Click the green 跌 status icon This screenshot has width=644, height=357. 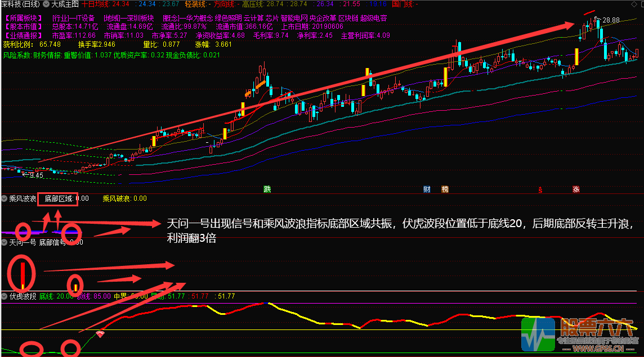[x=267, y=189]
